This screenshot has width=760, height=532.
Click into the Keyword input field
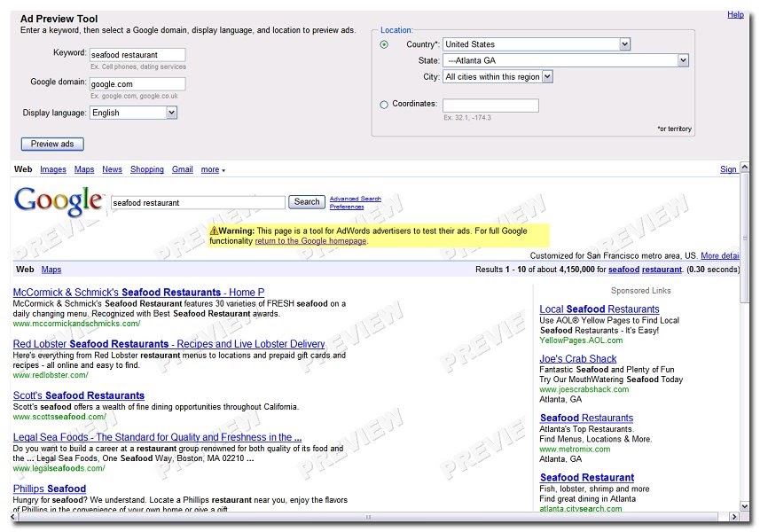(137, 55)
